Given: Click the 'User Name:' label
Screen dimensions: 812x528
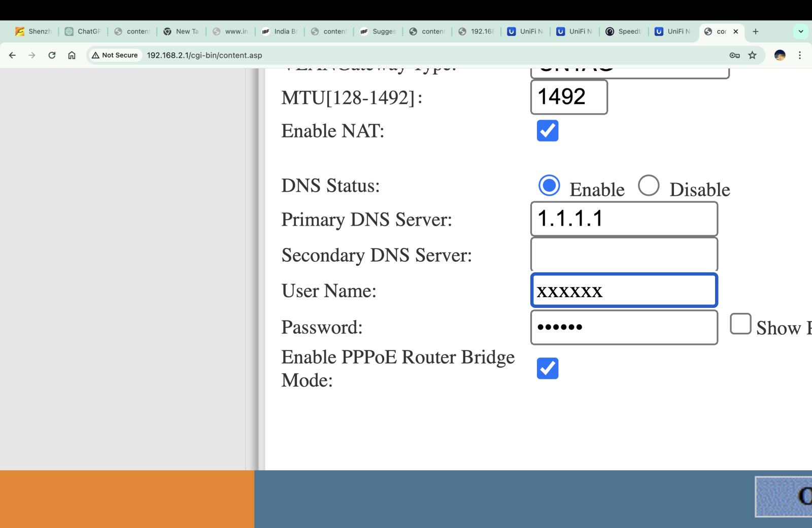Looking at the screenshot, I should coord(329,291).
